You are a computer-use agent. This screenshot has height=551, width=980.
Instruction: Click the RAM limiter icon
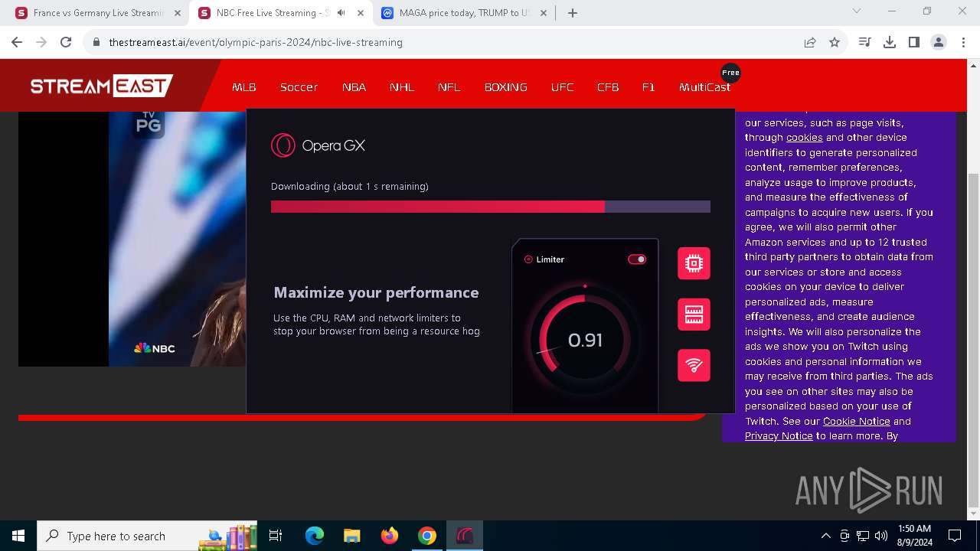pyautogui.click(x=694, y=315)
